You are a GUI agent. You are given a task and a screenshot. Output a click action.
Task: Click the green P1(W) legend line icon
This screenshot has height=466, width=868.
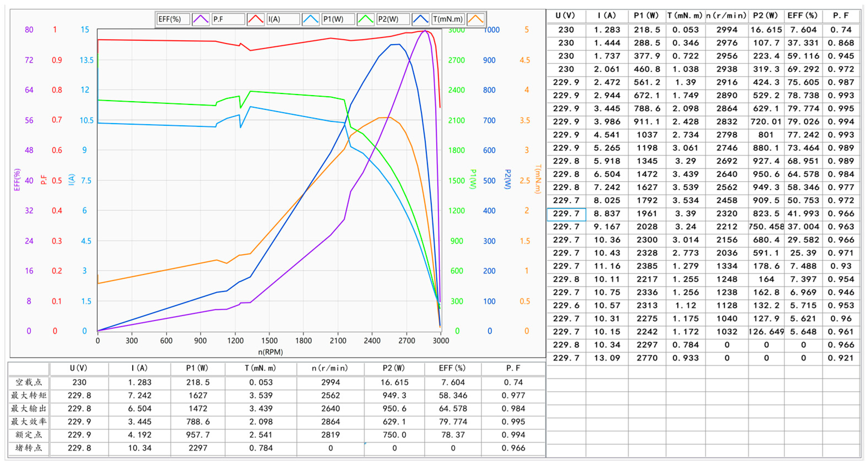(366, 19)
